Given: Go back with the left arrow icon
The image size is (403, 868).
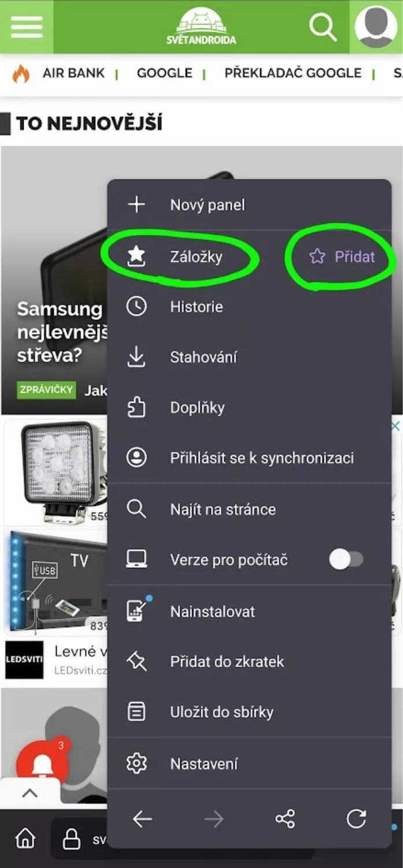Looking at the screenshot, I should pyautogui.click(x=142, y=818).
